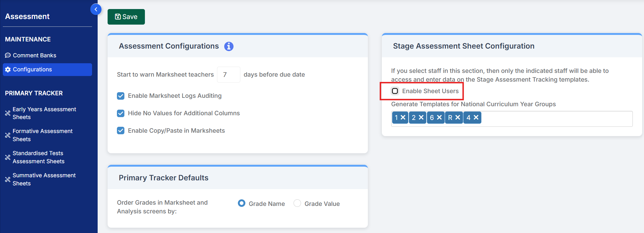Tick the Enable Sheet Users checkbox

pyautogui.click(x=395, y=91)
